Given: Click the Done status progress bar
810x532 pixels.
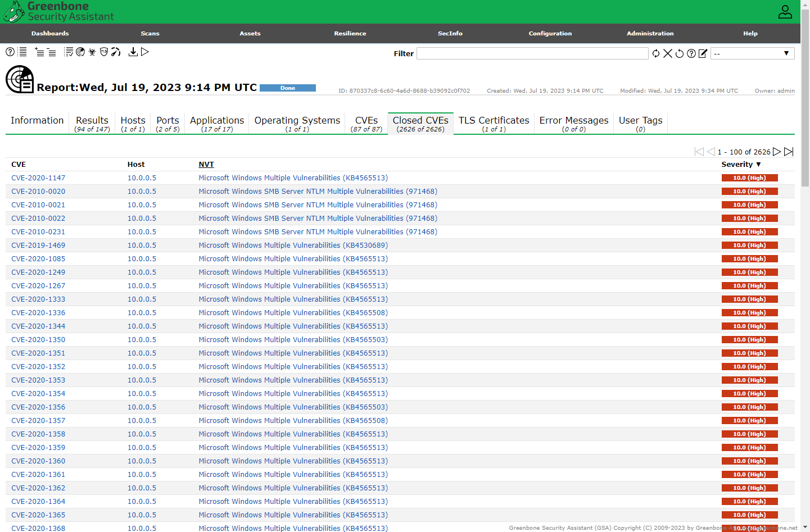Looking at the screenshot, I should click(x=288, y=88).
